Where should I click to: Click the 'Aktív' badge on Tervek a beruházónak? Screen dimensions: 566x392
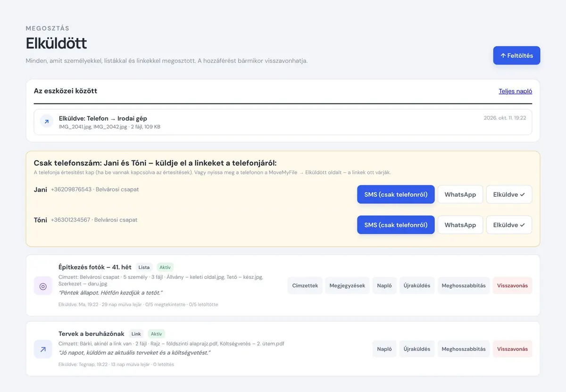pos(156,334)
